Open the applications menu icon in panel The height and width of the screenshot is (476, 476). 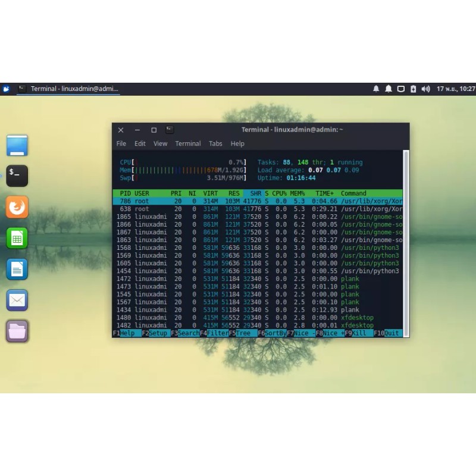[x=6, y=89]
